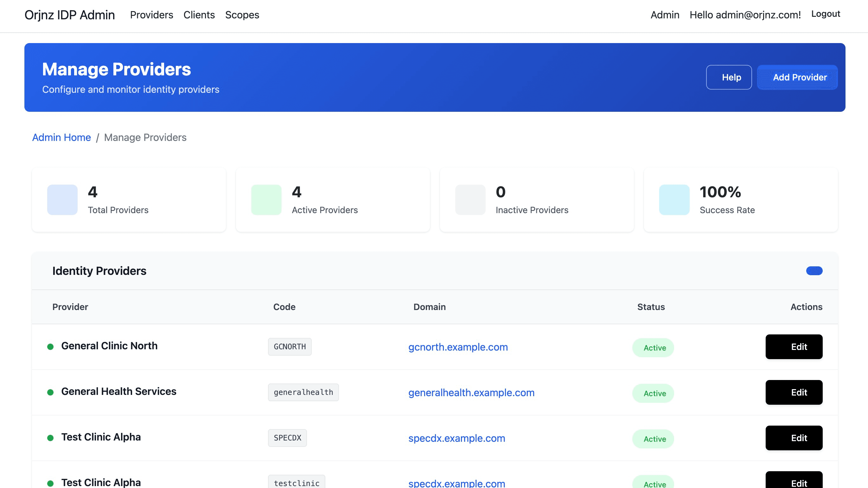868x488 pixels.
Task: Click the GCNORTH code badge
Action: click(x=290, y=346)
